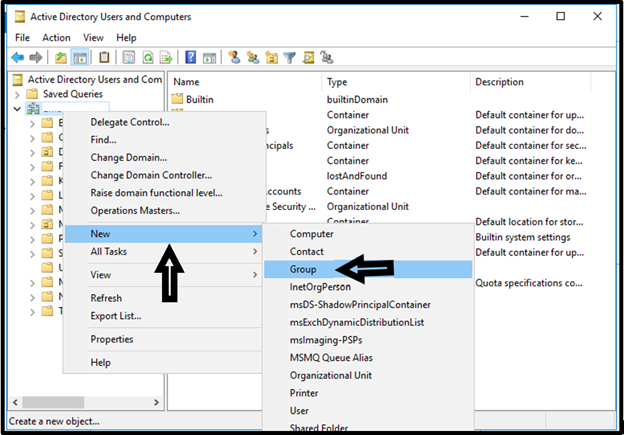The height and width of the screenshot is (435, 624).
Task: Open the funnel Filter Options icon
Action: 290,58
